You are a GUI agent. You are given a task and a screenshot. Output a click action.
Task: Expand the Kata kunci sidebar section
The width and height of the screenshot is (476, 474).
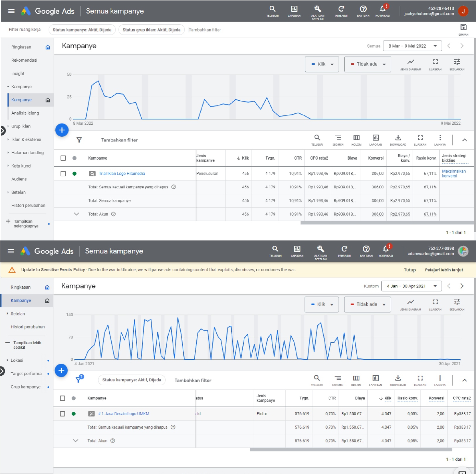click(x=21, y=166)
